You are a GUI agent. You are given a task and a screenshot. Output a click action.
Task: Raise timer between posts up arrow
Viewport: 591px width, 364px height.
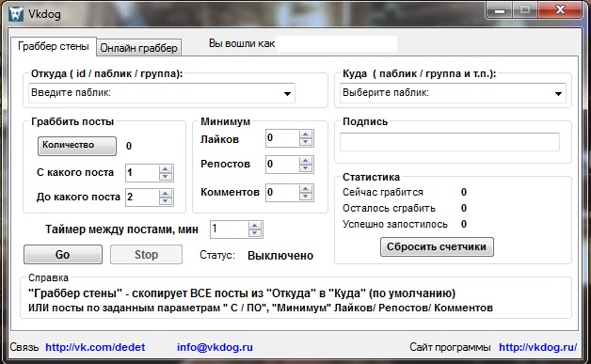coord(255,226)
